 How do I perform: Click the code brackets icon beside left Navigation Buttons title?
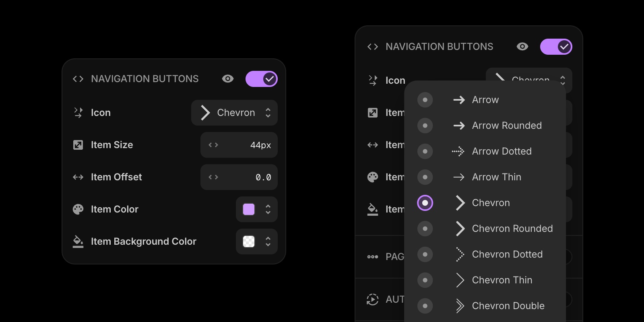(78, 79)
